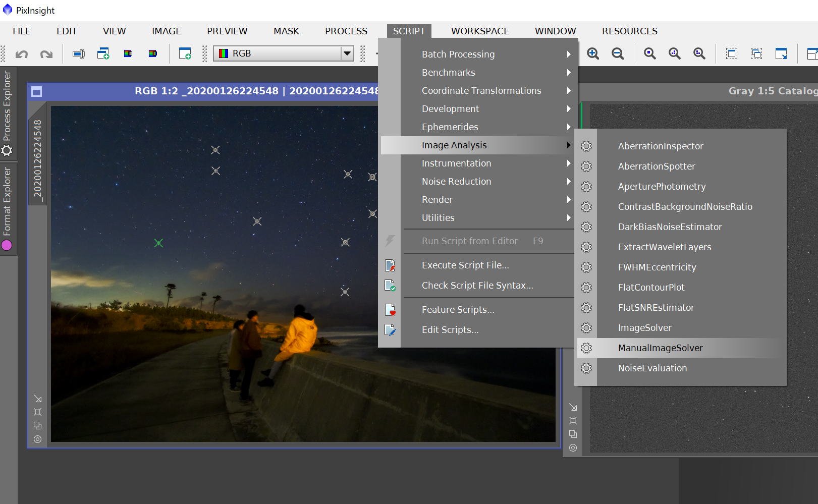Open the EDIT menu
818x504 pixels.
click(x=67, y=31)
